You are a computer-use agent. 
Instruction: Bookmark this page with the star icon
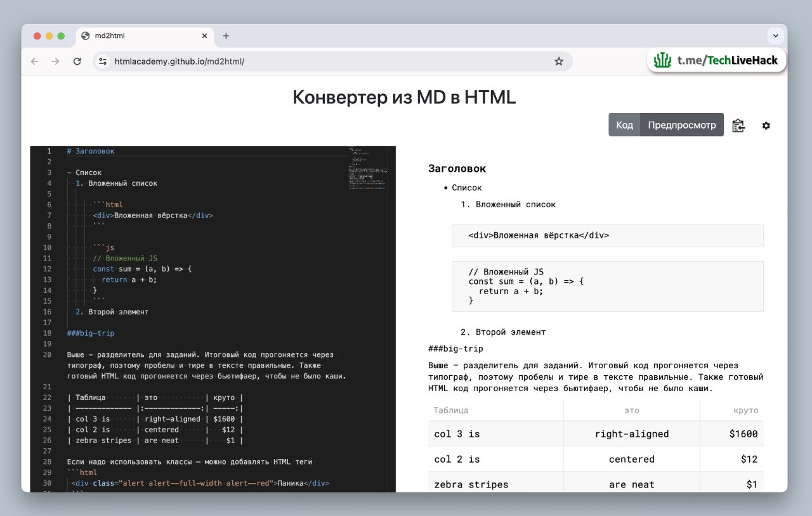pyautogui.click(x=559, y=61)
